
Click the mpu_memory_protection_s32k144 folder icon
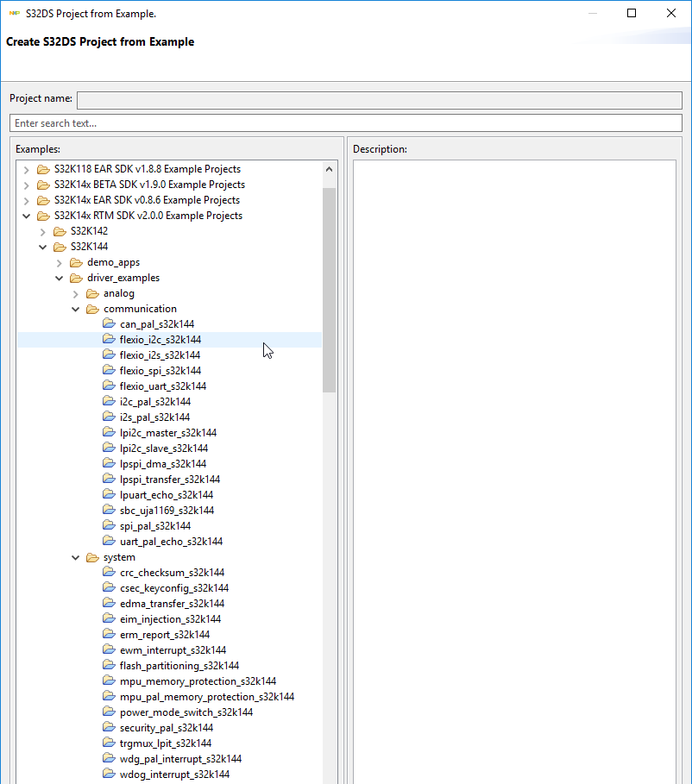point(109,681)
